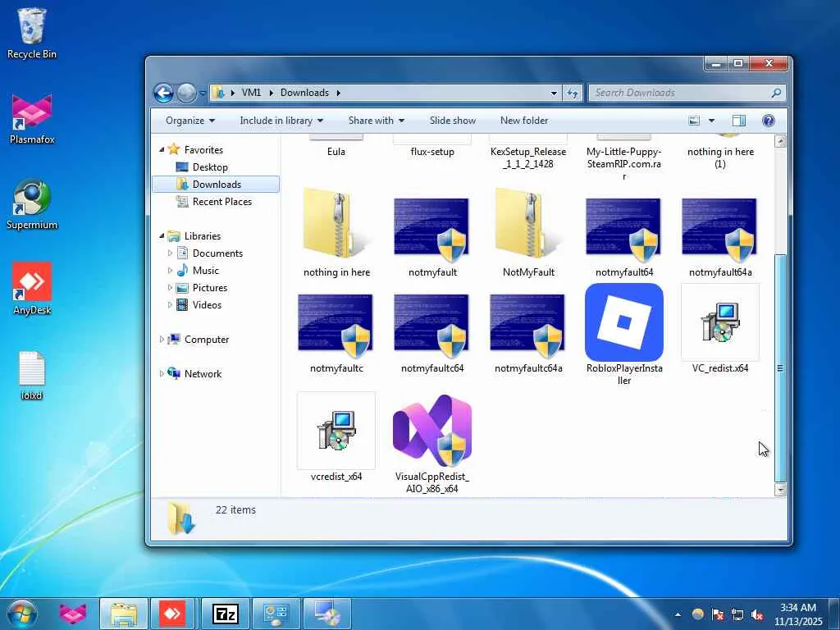Viewport: 840px width, 630px height.
Task: Click Downloads in the address breadcrumb
Action: 304,93
